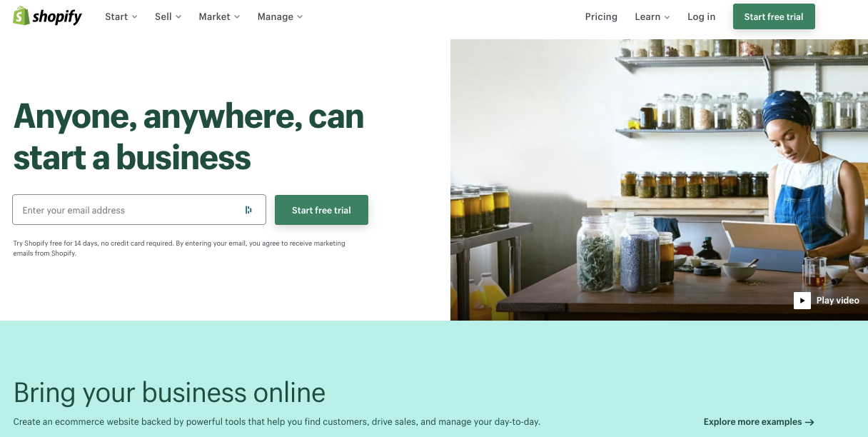Click the Shopify wordmark in the header
Viewport: 868px width, 437px height.
click(x=57, y=16)
